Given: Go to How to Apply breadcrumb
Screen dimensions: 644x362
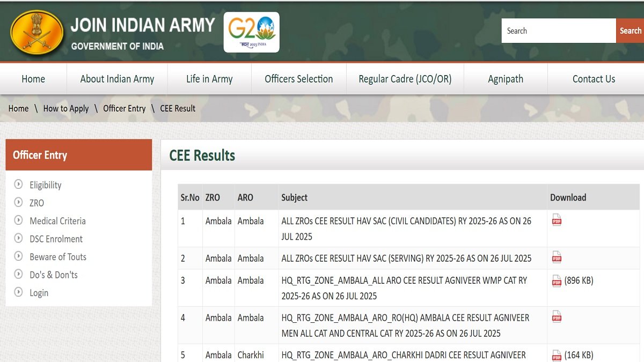Looking at the screenshot, I should coord(66,108).
